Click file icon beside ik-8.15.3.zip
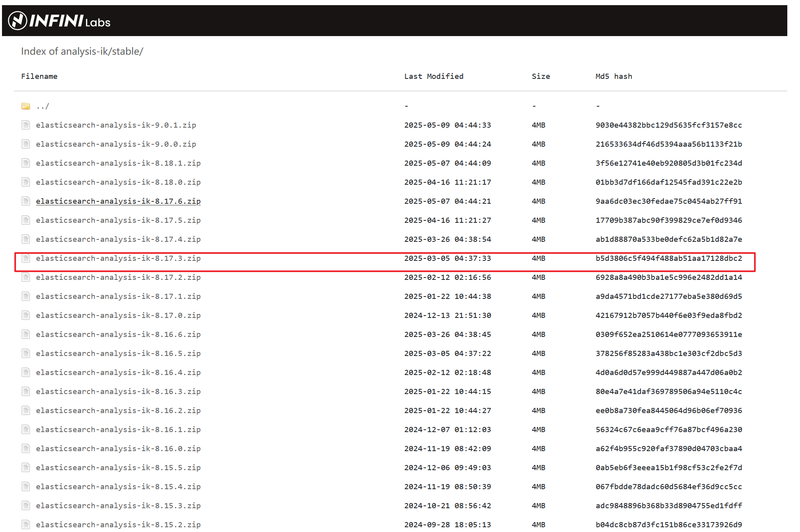800x532 pixels. coord(26,506)
